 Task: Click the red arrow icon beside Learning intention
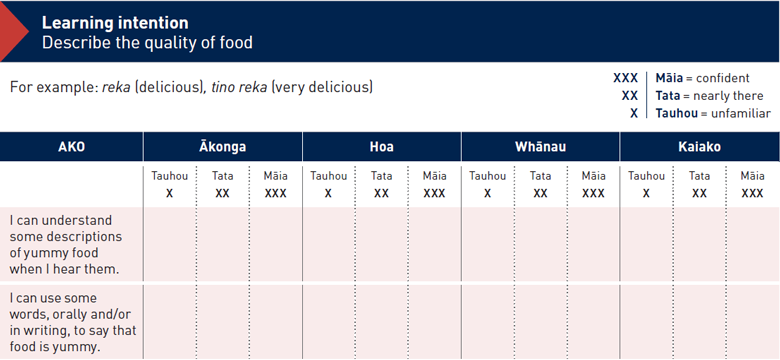(x=12, y=31)
